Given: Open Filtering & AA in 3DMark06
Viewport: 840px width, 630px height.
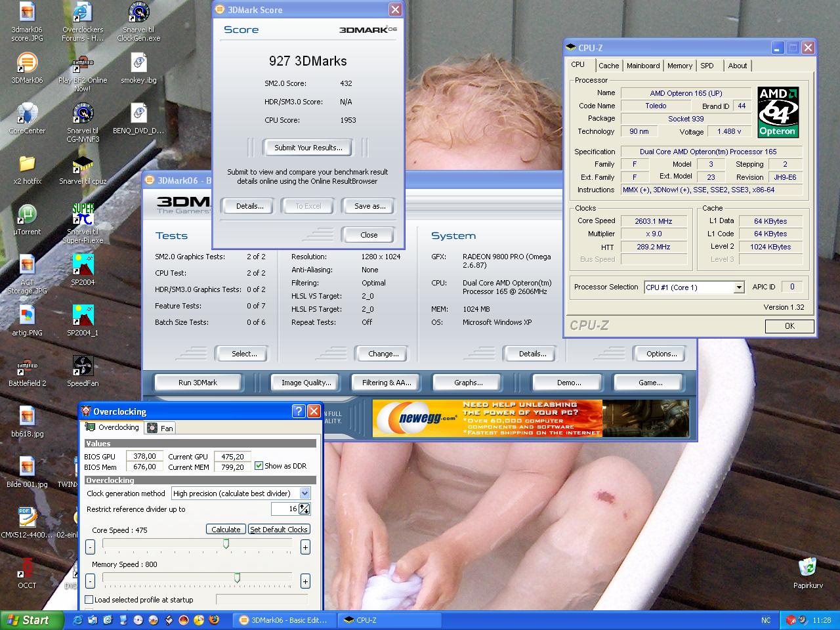Looking at the screenshot, I should coord(387,383).
